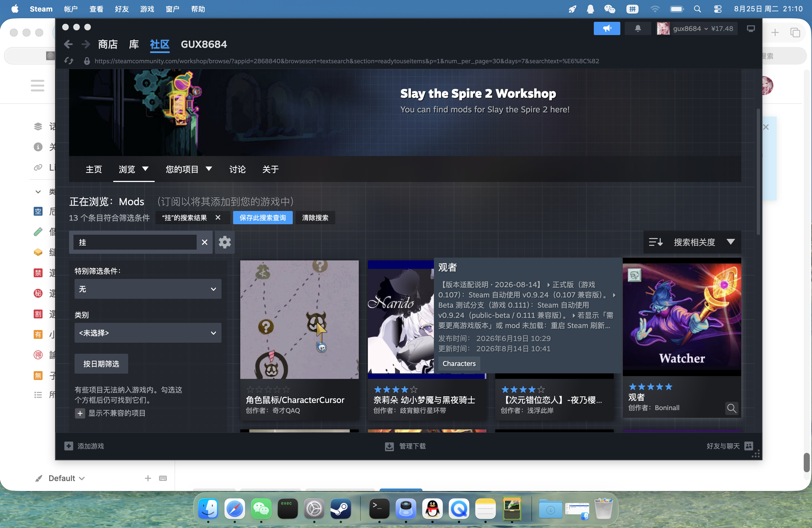
Task: Go forward with Steam forward arrow
Action: [86, 44]
